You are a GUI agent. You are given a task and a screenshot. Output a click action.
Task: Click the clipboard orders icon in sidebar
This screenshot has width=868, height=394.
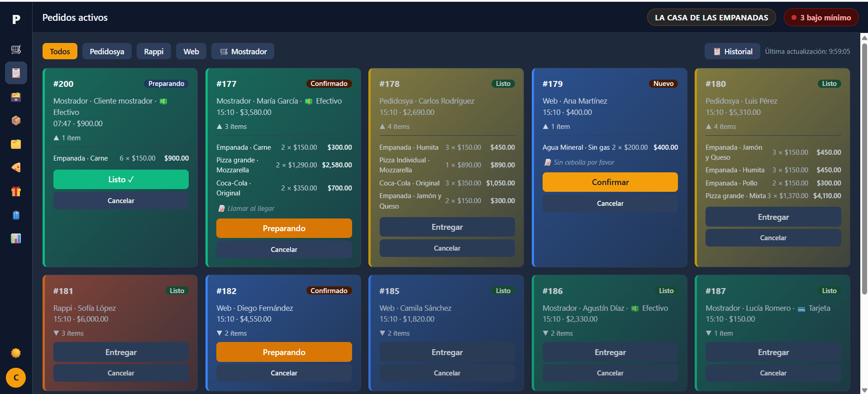[16, 73]
